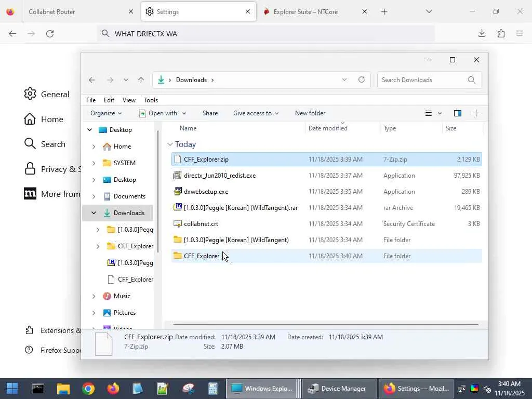Screen dimensions: 532x399
Task: Open Command Prompt from the taskbar
Action: click(37, 389)
